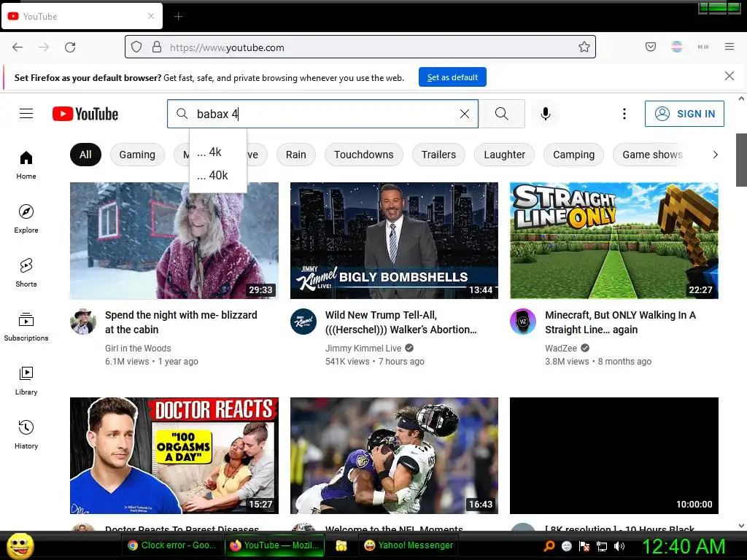Select the Trailers filter chip
Screen dimensions: 747x560
coord(438,155)
